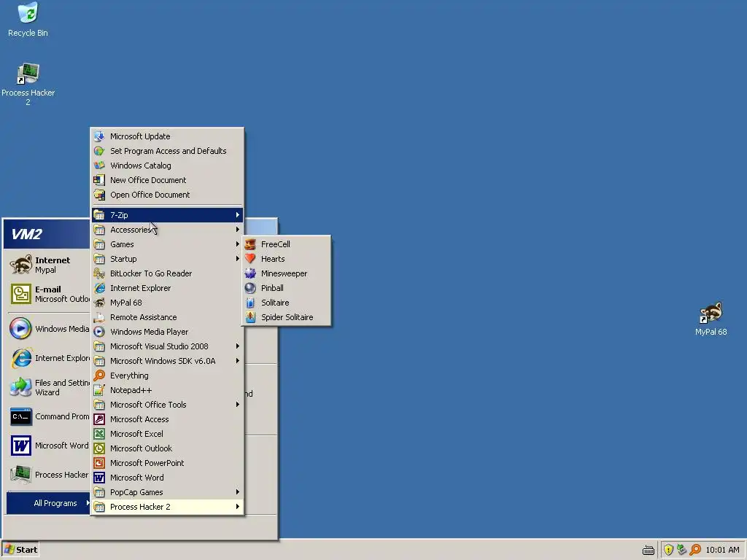Expand the Startup folder

coord(167,259)
